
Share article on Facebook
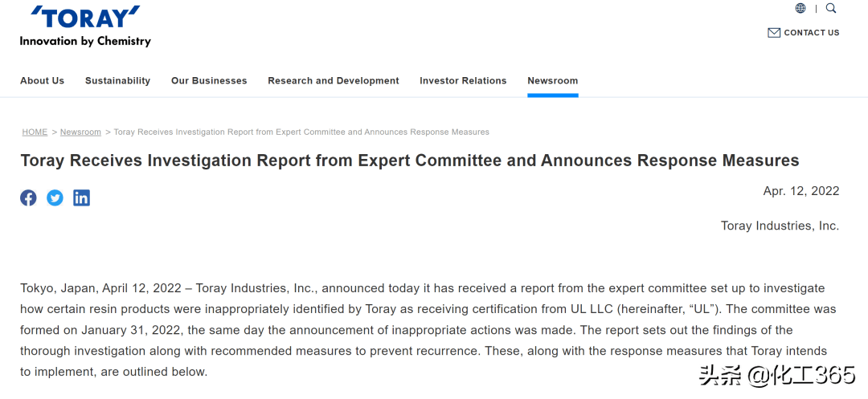tap(28, 197)
